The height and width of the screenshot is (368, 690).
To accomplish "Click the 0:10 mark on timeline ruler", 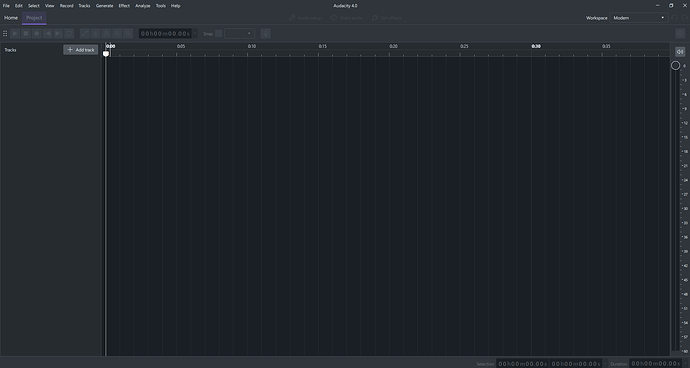I will point(252,46).
